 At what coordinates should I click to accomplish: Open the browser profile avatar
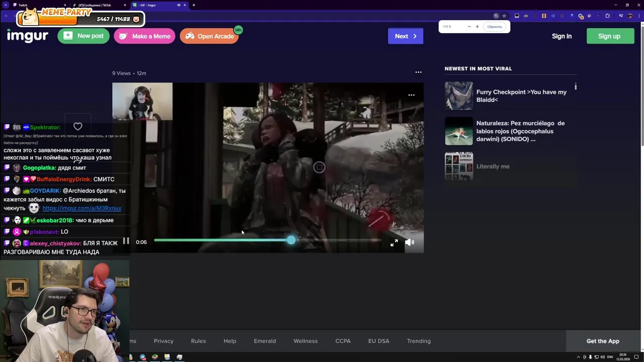pos(630,16)
